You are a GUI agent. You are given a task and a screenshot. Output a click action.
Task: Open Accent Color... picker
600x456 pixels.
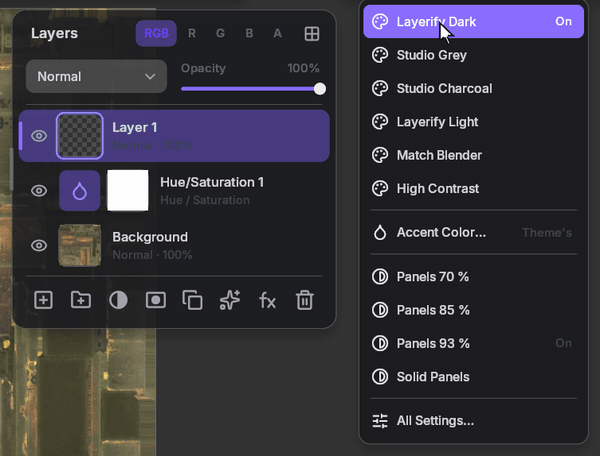coord(474,232)
